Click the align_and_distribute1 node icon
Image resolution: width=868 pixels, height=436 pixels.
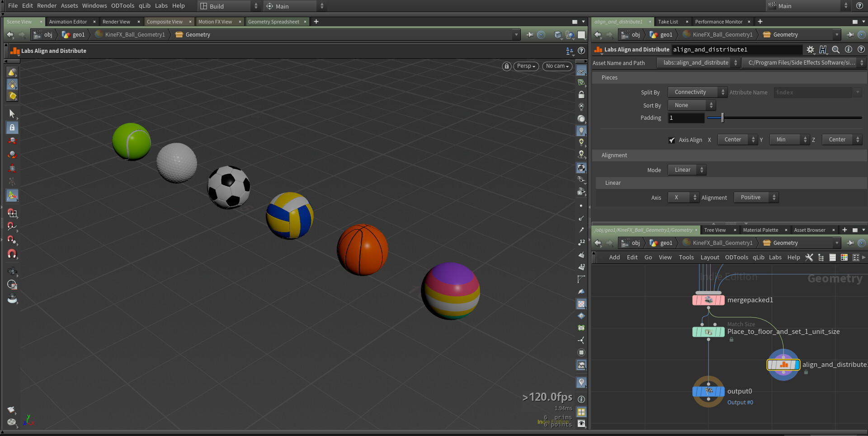[x=783, y=365]
